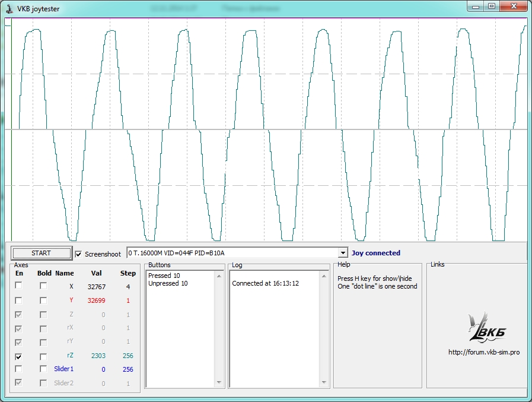The width and height of the screenshot is (532, 402).
Task: Enable Bold for the Y axis
Action: [x=43, y=300]
